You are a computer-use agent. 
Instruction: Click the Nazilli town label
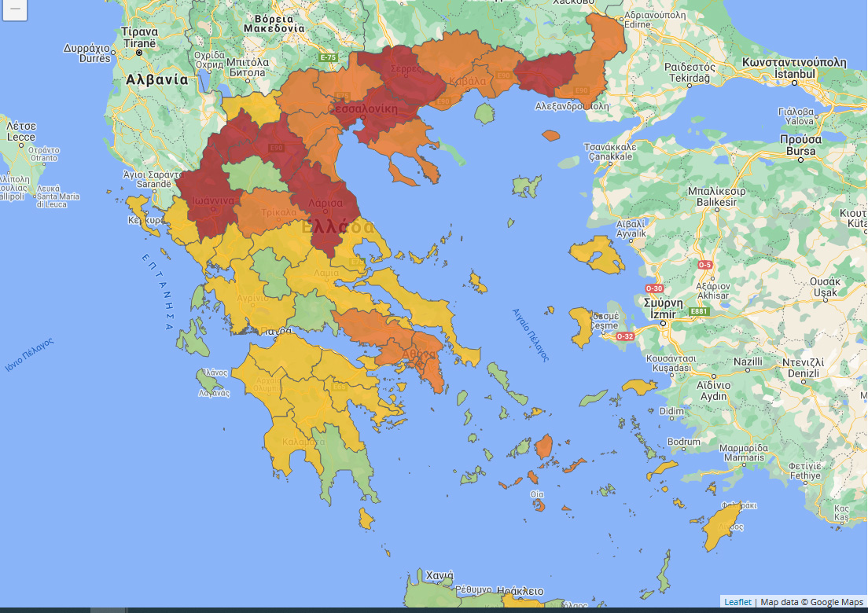point(748,362)
